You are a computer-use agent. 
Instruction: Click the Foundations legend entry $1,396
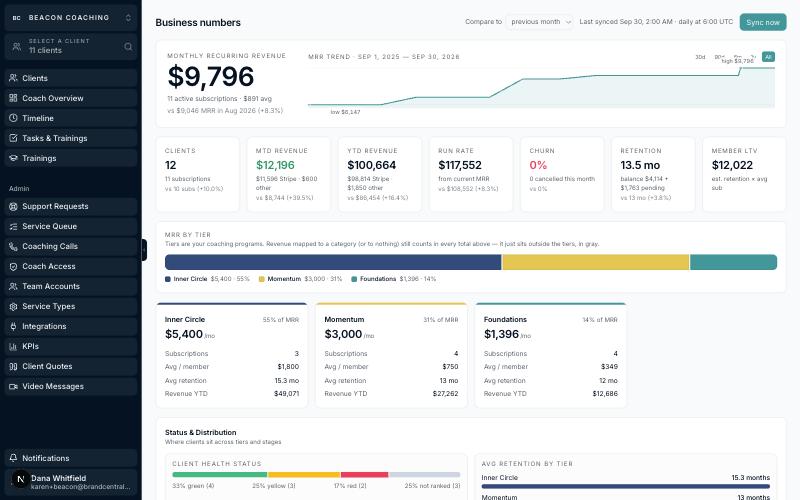click(394, 279)
